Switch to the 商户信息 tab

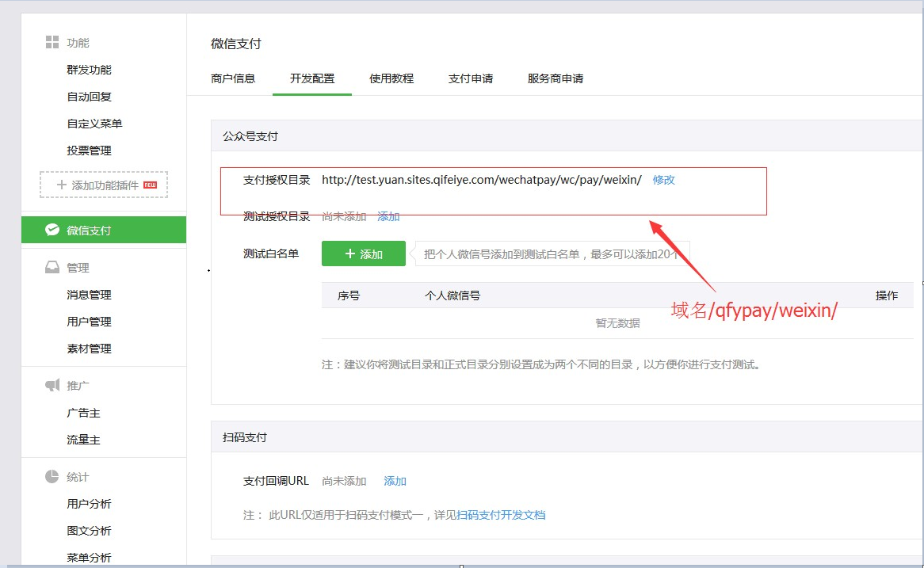pos(233,78)
